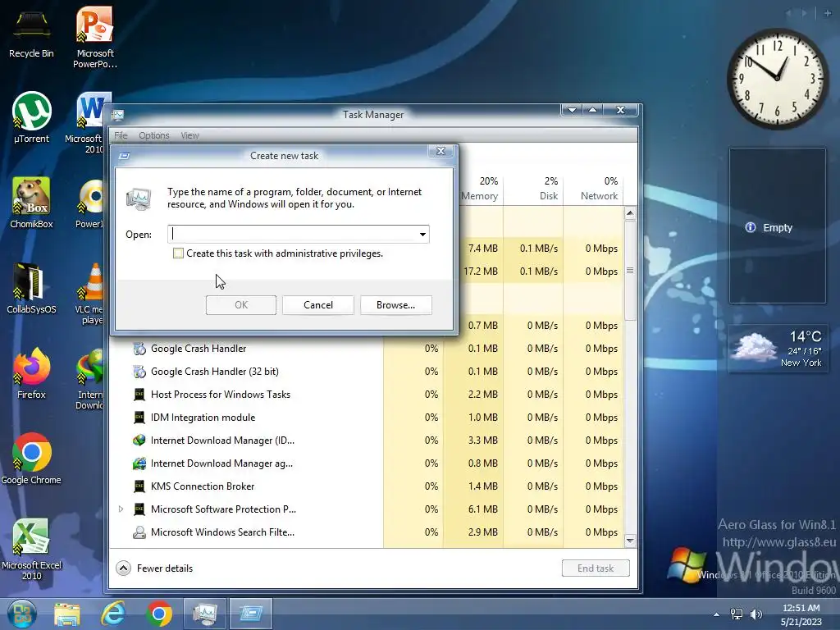Click the volume speaker tray icon
840x630 pixels.
[756, 614]
